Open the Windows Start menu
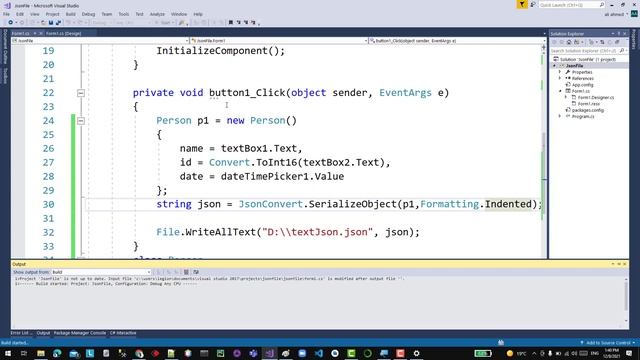640x360 pixels. (7, 353)
